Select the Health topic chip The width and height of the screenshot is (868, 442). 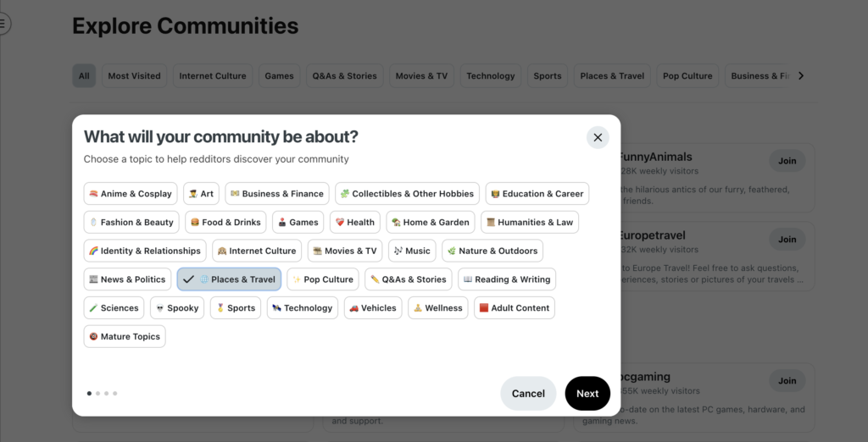[x=355, y=223]
